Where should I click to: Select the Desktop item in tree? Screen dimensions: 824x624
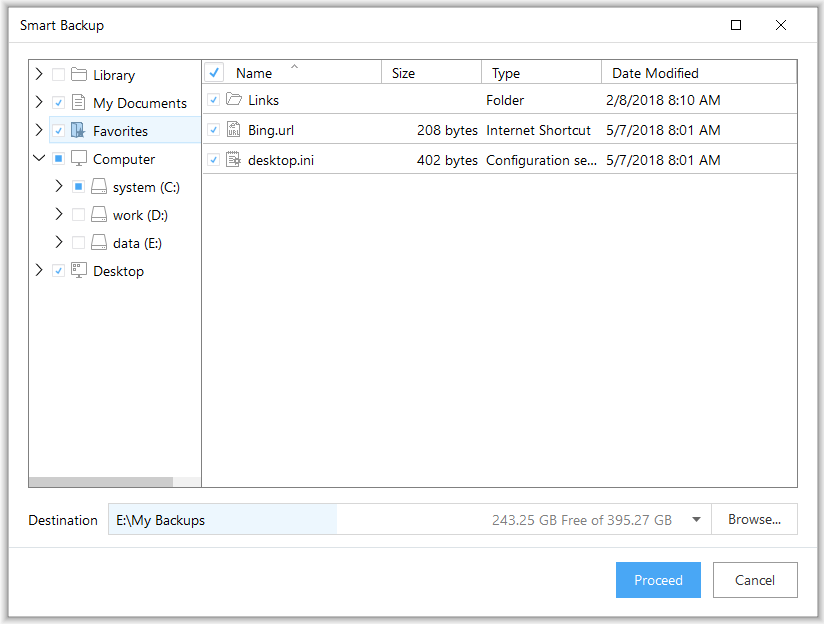point(118,271)
